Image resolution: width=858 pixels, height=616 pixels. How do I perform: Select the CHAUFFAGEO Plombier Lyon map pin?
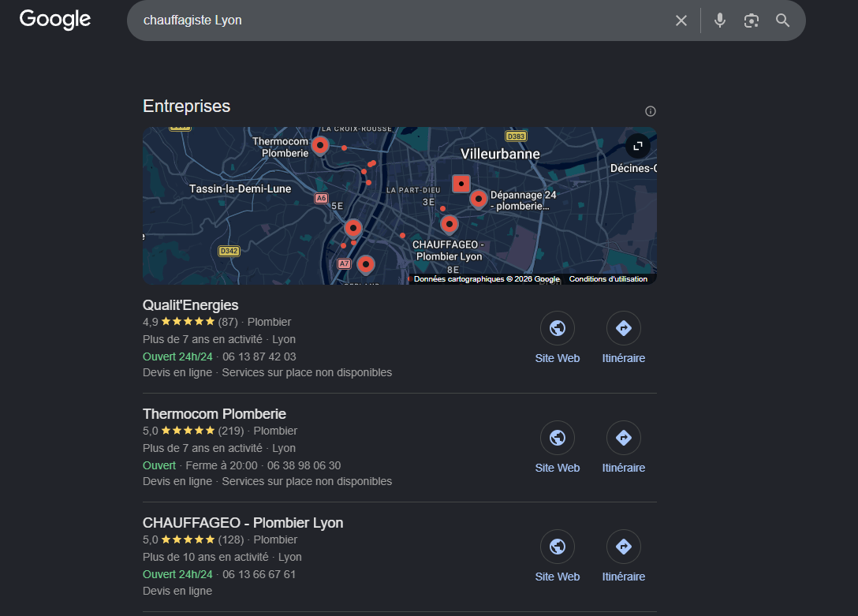pos(450,225)
